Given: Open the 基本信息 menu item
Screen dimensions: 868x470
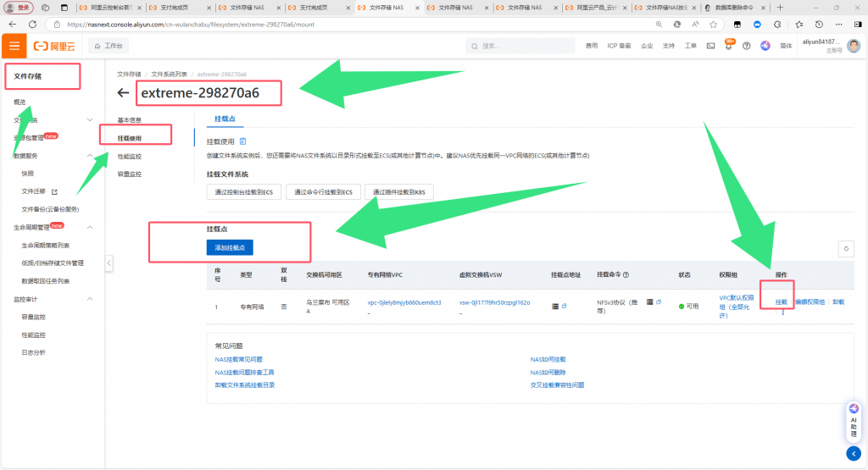Looking at the screenshot, I should pos(130,120).
